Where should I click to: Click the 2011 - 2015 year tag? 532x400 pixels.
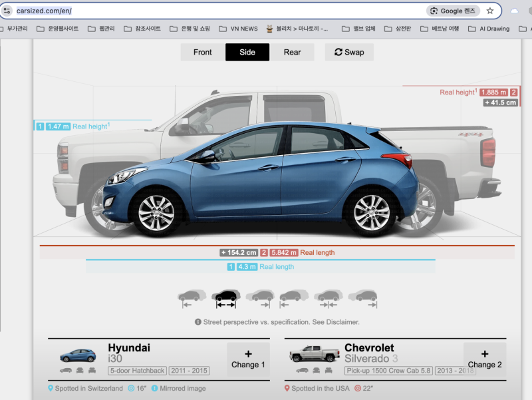point(190,371)
